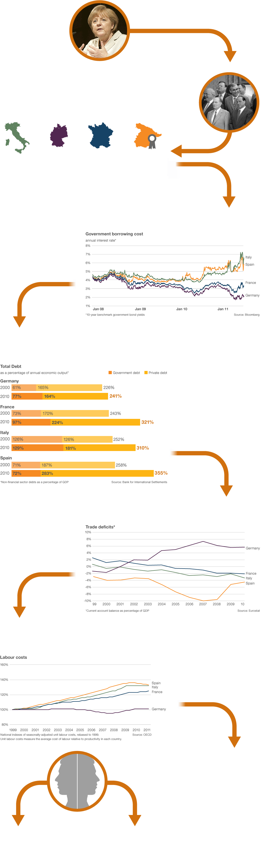
Task: Click Germany label in Trade deficits chart
Action: (x=252, y=548)
